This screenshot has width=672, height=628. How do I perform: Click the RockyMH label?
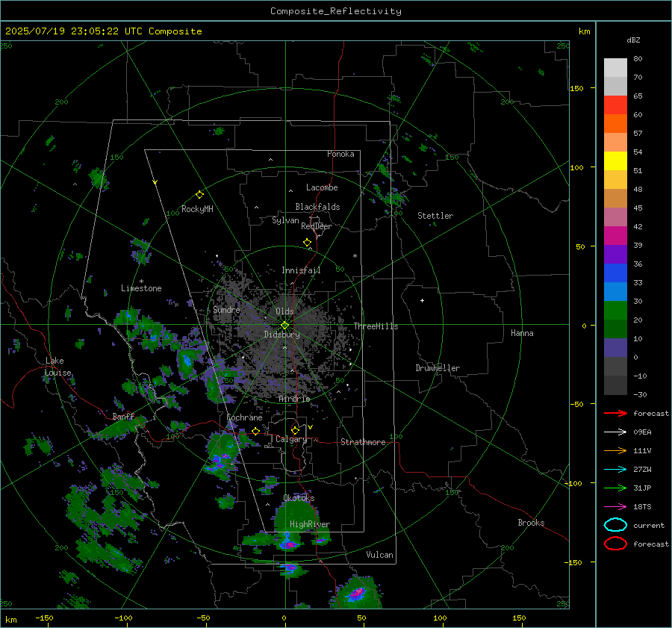click(x=197, y=209)
